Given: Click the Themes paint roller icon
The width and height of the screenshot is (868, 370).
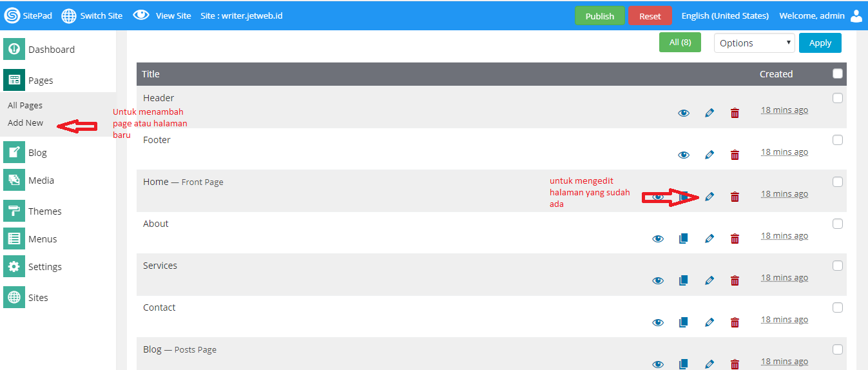Looking at the screenshot, I should point(14,211).
